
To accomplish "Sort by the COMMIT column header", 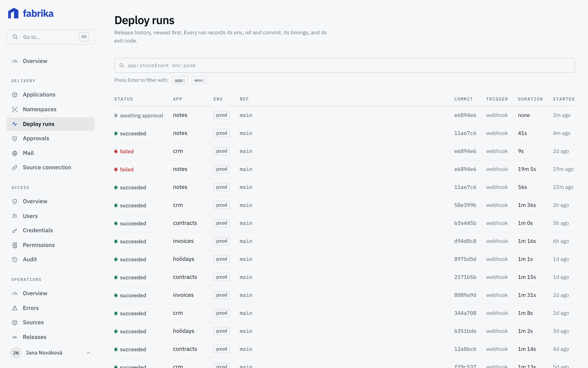I will [464, 99].
